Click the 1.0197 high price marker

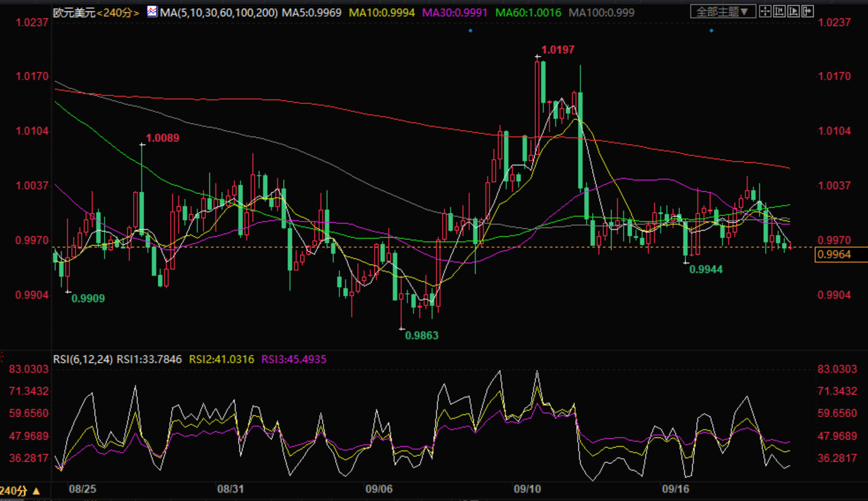pos(557,50)
